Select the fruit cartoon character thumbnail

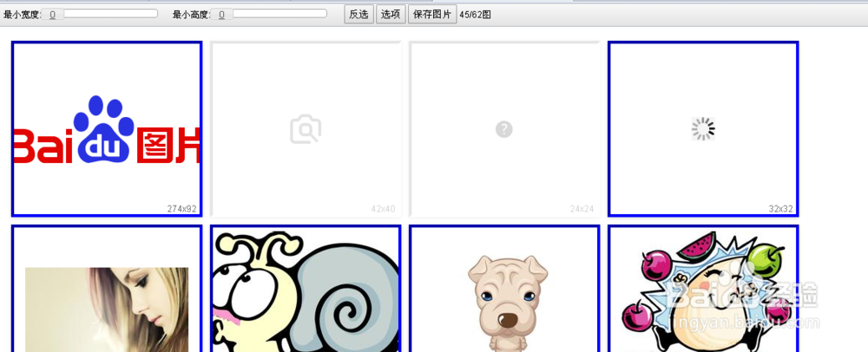(x=703, y=289)
